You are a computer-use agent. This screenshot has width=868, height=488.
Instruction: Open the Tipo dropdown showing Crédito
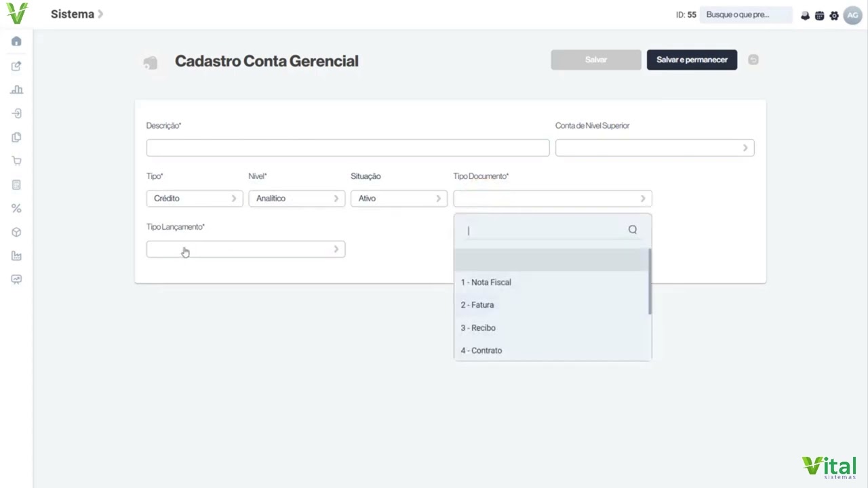(195, 199)
